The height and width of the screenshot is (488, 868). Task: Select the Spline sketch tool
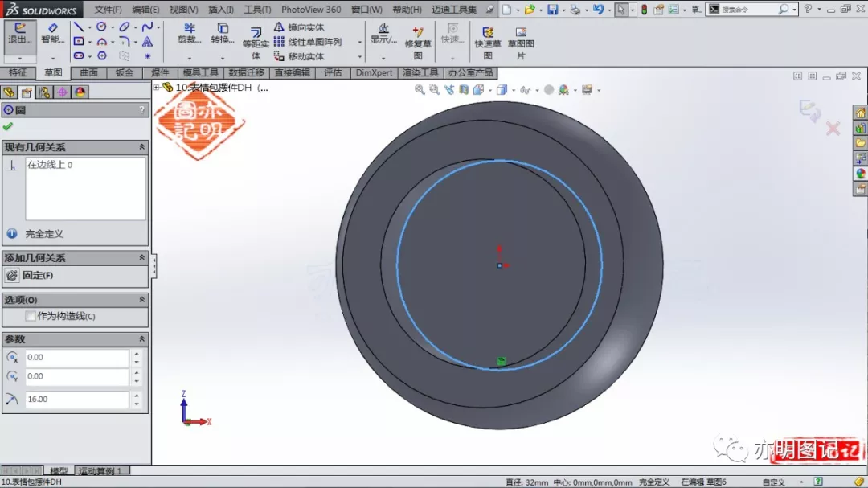pyautogui.click(x=147, y=27)
